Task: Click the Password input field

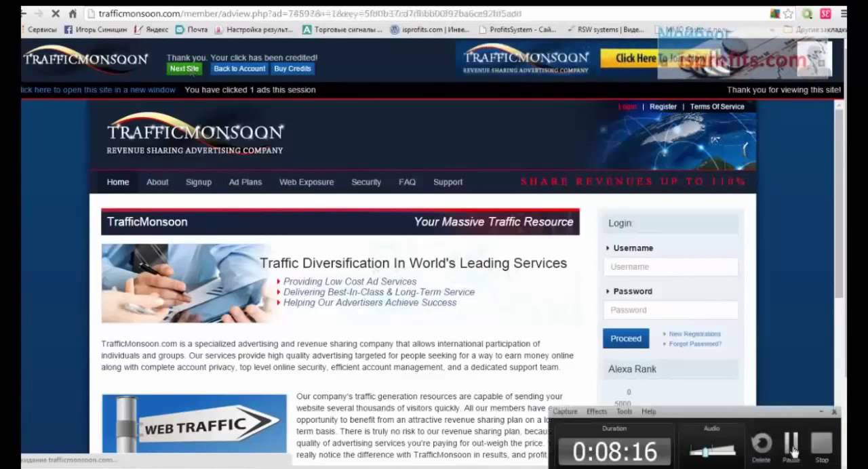Action: pyautogui.click(x=671, y=310)
